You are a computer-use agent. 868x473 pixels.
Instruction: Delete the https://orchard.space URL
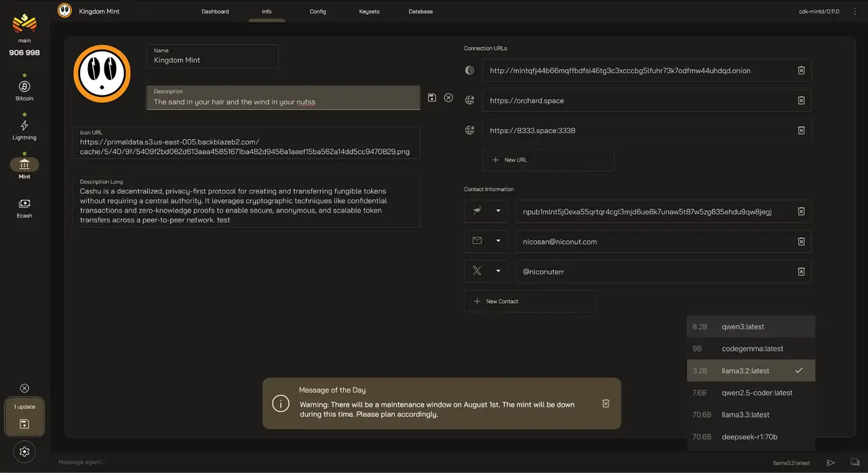(801, 100)
